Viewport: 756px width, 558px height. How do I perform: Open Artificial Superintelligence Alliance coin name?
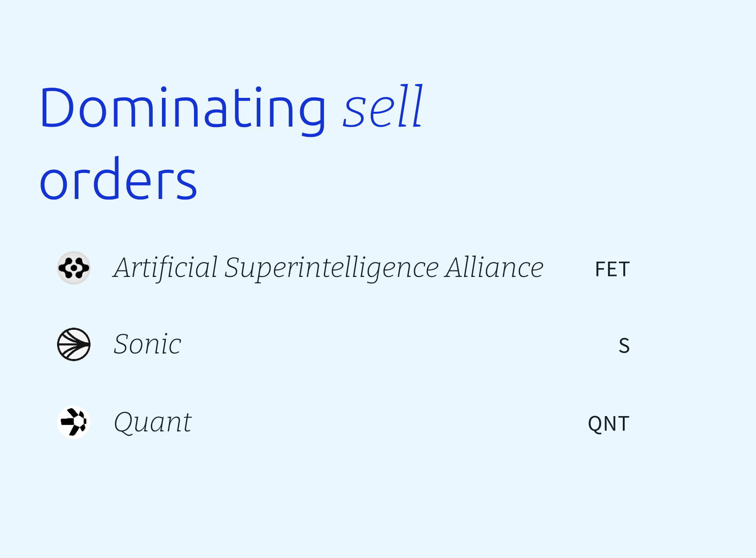tap(329, 268)
